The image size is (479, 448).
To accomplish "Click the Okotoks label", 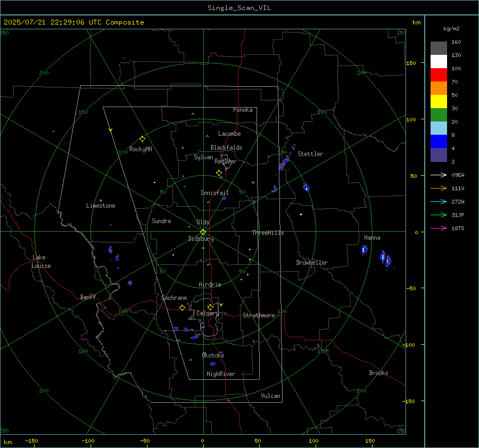I will (x=213, y=355).
